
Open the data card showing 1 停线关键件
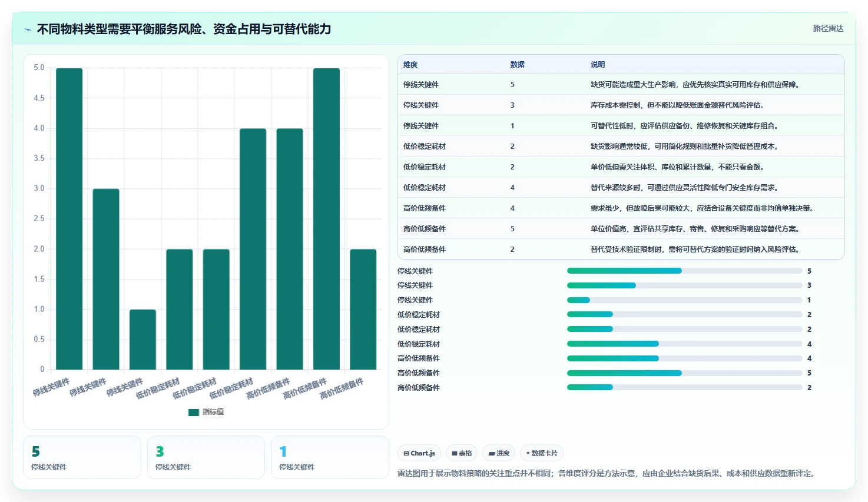tap(330, 457)
